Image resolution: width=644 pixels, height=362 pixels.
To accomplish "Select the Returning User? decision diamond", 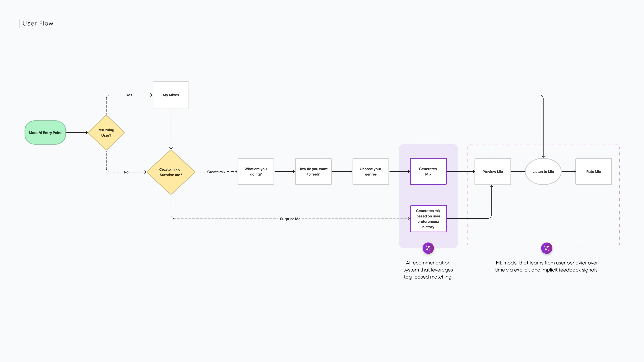I will pos(106,133).
